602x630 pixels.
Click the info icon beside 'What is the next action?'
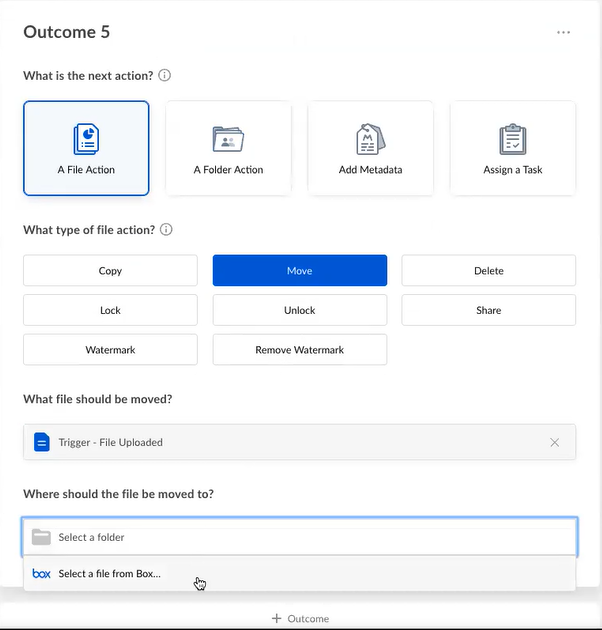click(x=164, y=75)
